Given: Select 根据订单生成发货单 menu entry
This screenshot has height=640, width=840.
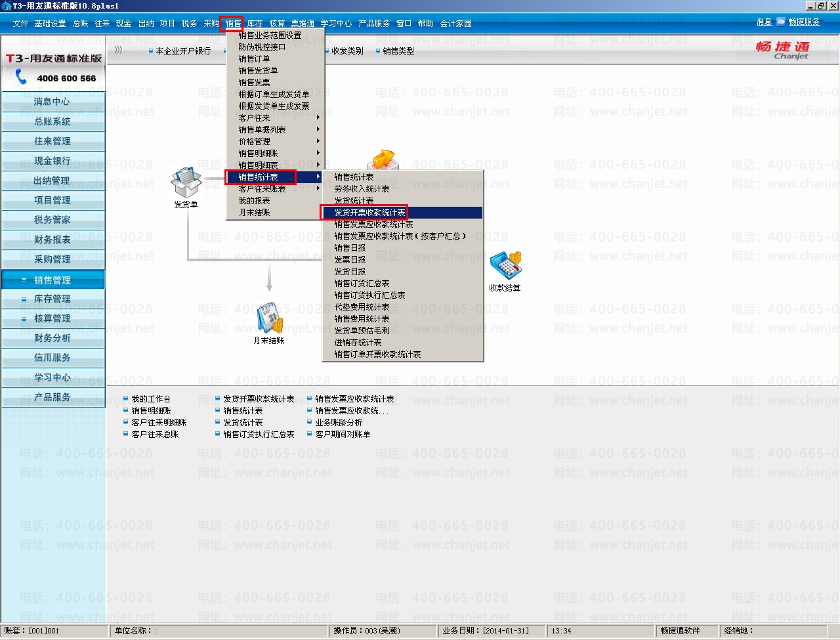Looking at the screenshot, I should [x=274, y=95].
